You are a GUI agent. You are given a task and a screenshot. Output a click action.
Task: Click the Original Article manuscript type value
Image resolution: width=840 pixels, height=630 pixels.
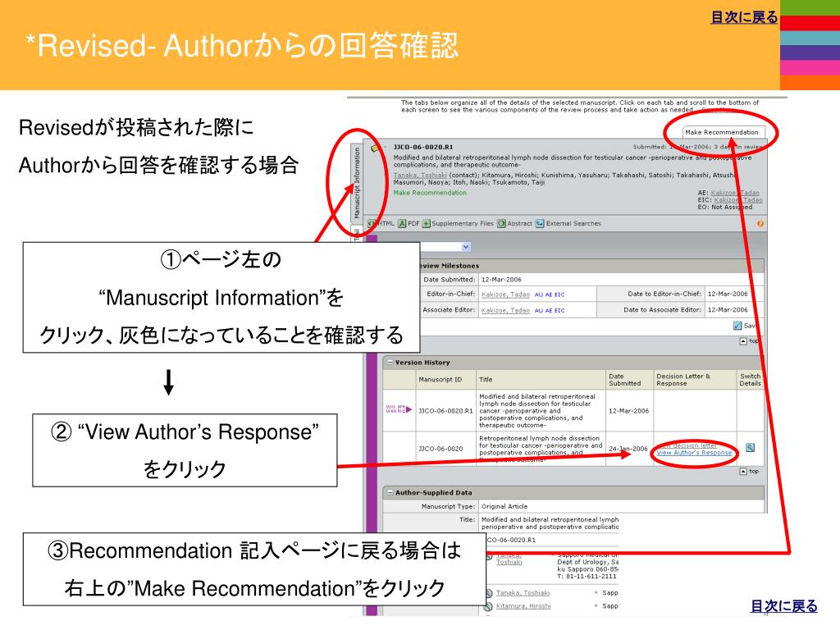504,506
